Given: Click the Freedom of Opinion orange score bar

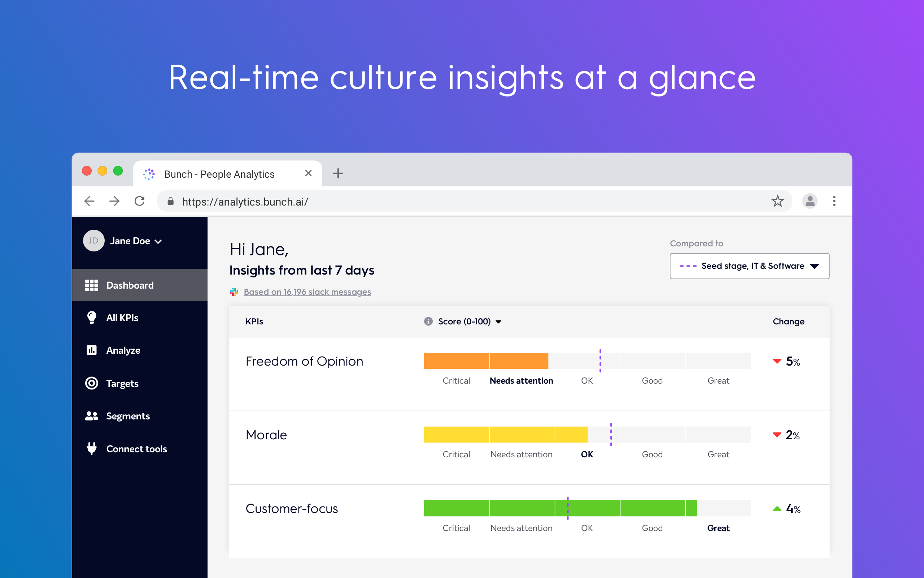Looking at the screenshot, I should [486, 361].
